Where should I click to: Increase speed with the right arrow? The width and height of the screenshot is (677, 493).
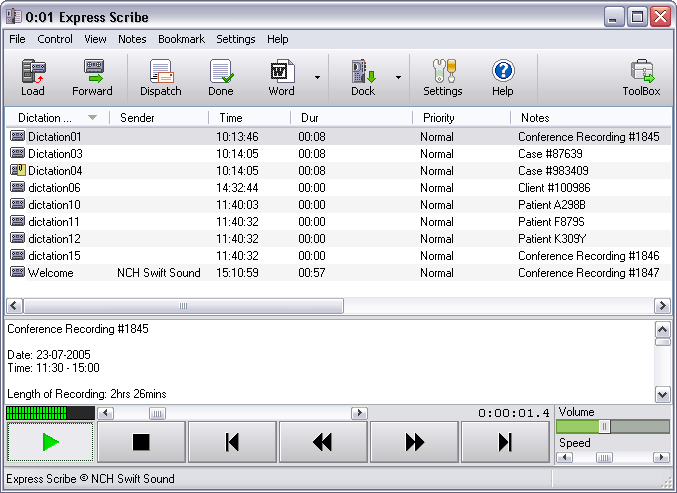(x=661, y=457)
